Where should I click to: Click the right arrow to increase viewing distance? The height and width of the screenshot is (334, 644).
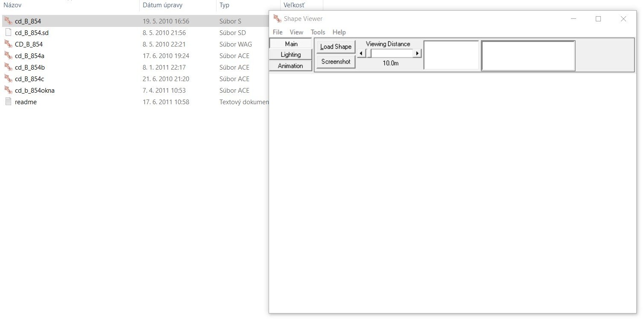point(418,53)
